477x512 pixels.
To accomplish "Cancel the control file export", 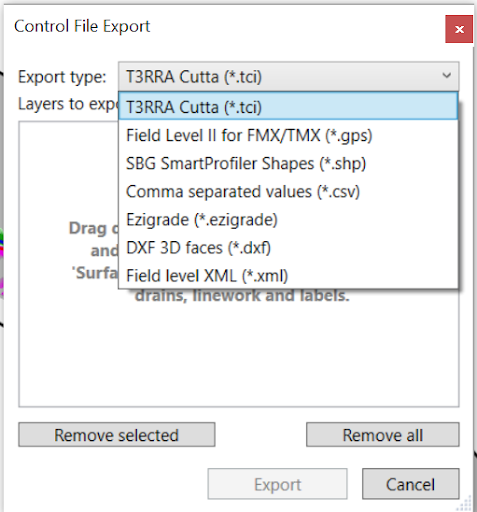I will tap(411, 484).
